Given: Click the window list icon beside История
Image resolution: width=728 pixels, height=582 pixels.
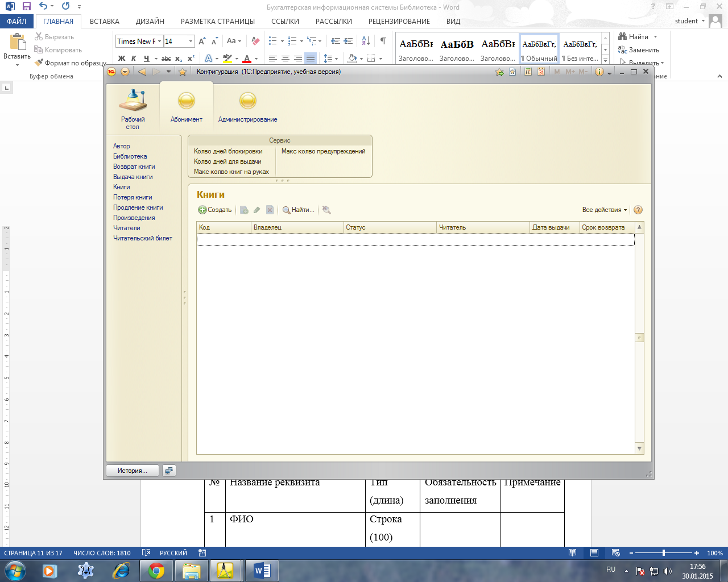Looking at the screenshot, I should (169, 471).
